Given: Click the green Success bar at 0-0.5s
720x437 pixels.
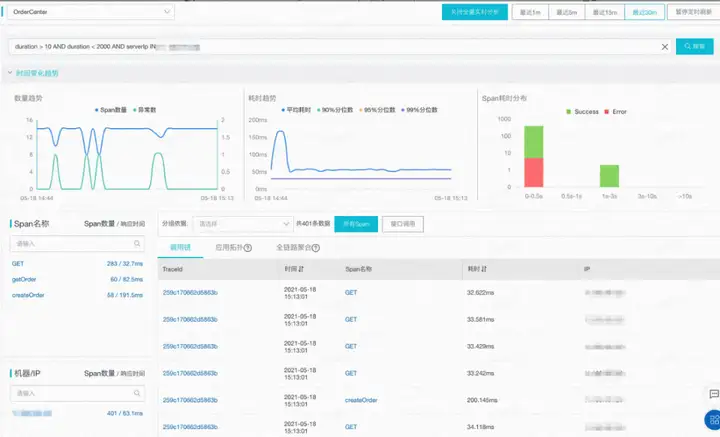Looking at the screenshot, I should pos(534,142).
